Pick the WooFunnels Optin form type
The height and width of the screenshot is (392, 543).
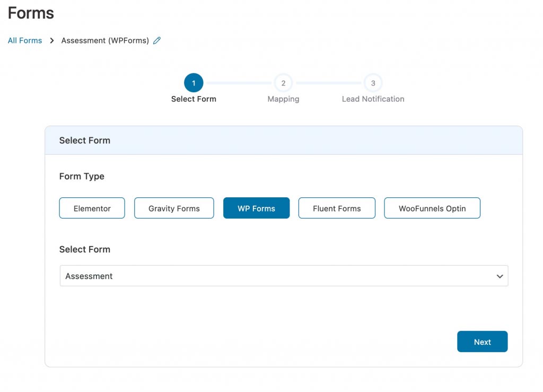pos(432,208)
